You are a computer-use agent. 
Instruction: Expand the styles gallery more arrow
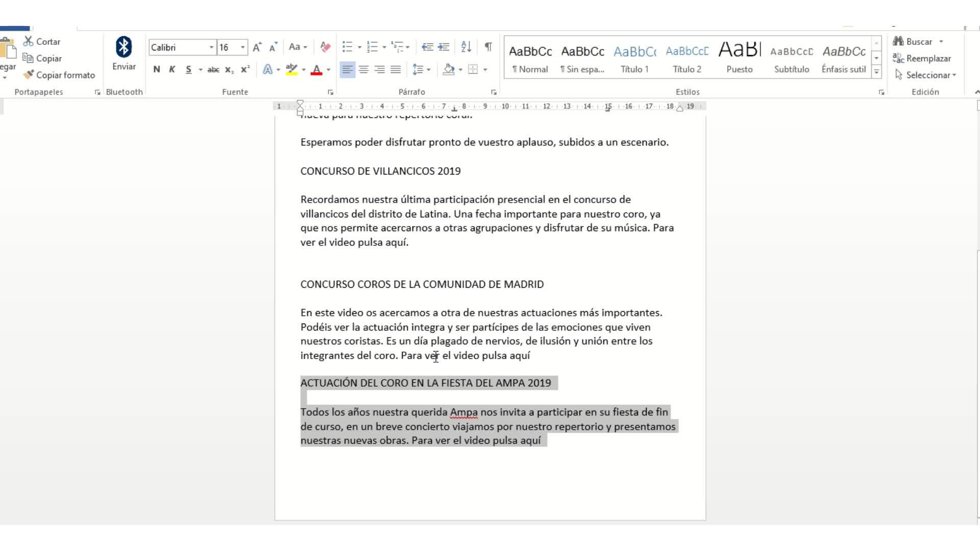coord(876,72)
